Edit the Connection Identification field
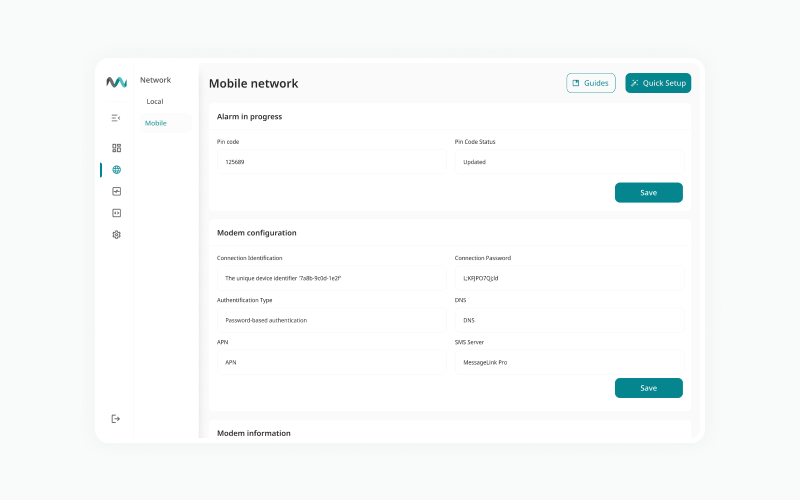Screen dimensions: 800x500 (332, 278)
